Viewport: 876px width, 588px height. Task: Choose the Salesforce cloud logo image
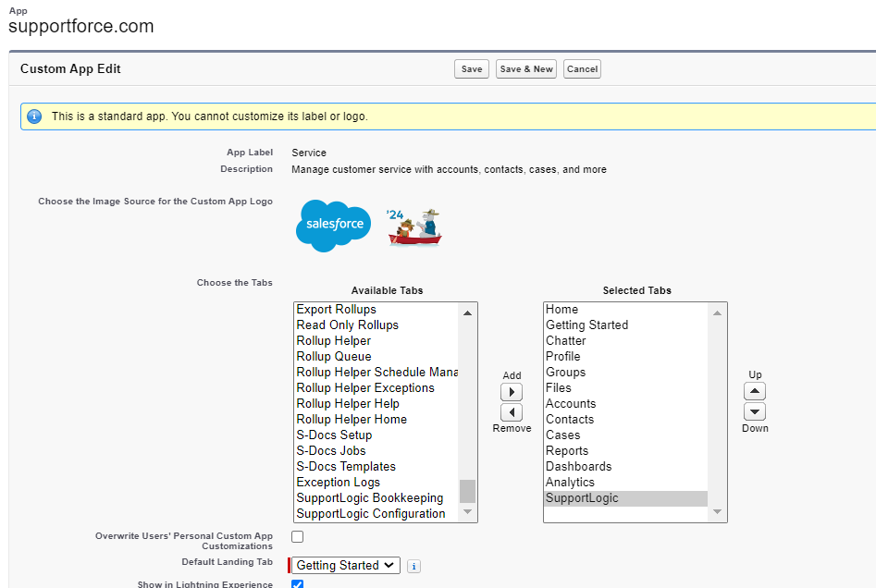point(334,226)
